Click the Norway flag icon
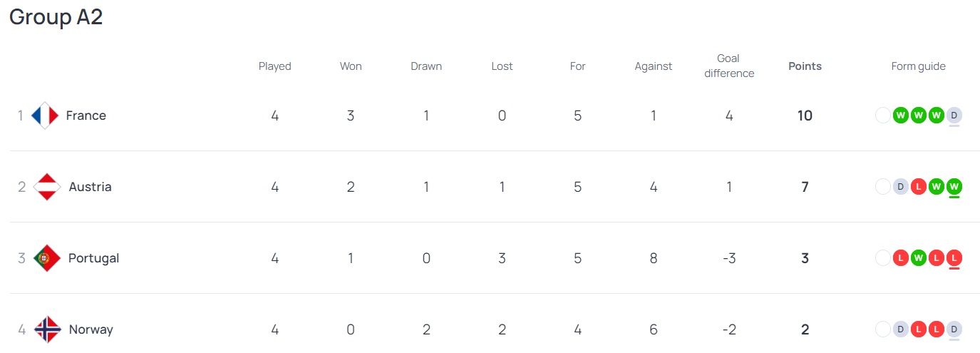This screenshot has height=353, width=980. coord(47,329)
